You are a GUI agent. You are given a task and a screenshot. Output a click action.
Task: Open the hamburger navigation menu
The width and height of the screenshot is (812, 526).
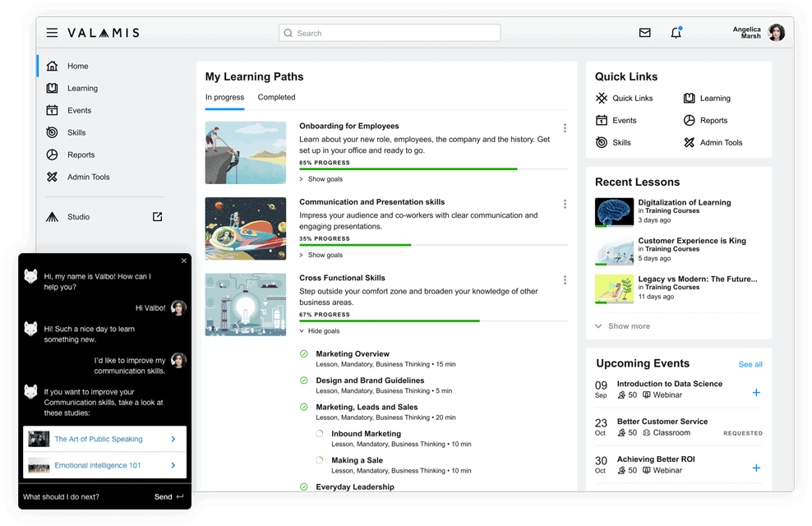(52, 33)
